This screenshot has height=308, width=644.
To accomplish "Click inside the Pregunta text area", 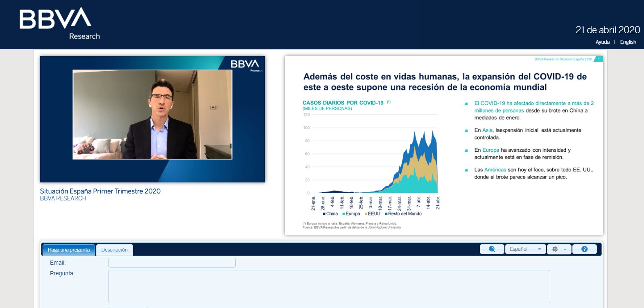I will pos(329,286).
